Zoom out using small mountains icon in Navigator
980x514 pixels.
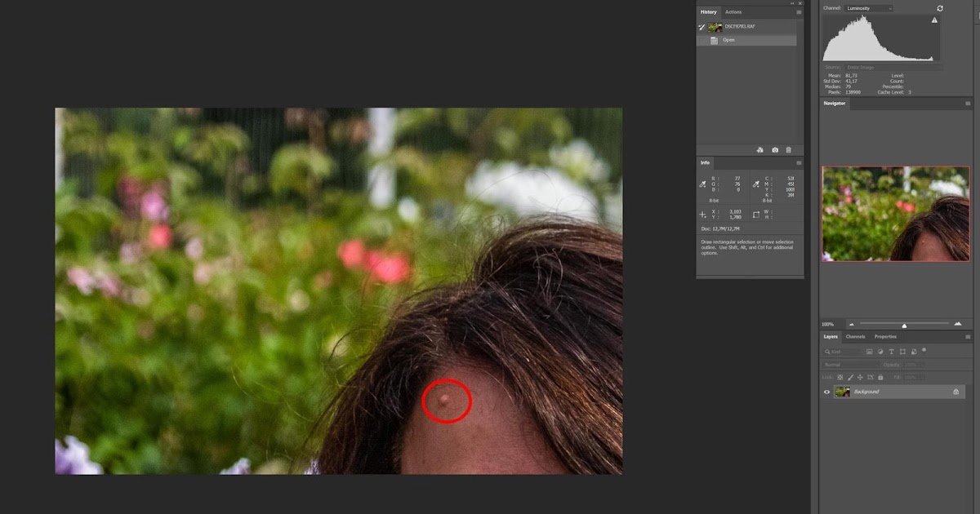pos(851,324)
